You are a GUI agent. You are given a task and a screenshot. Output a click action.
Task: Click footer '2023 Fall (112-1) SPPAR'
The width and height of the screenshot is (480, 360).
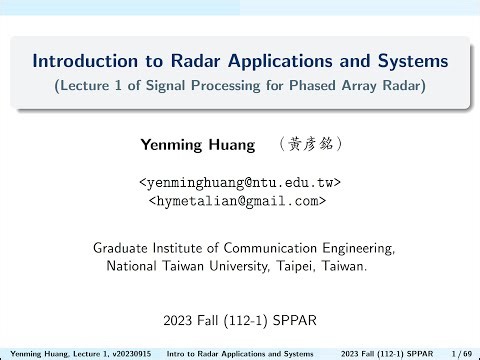(387, 354)
